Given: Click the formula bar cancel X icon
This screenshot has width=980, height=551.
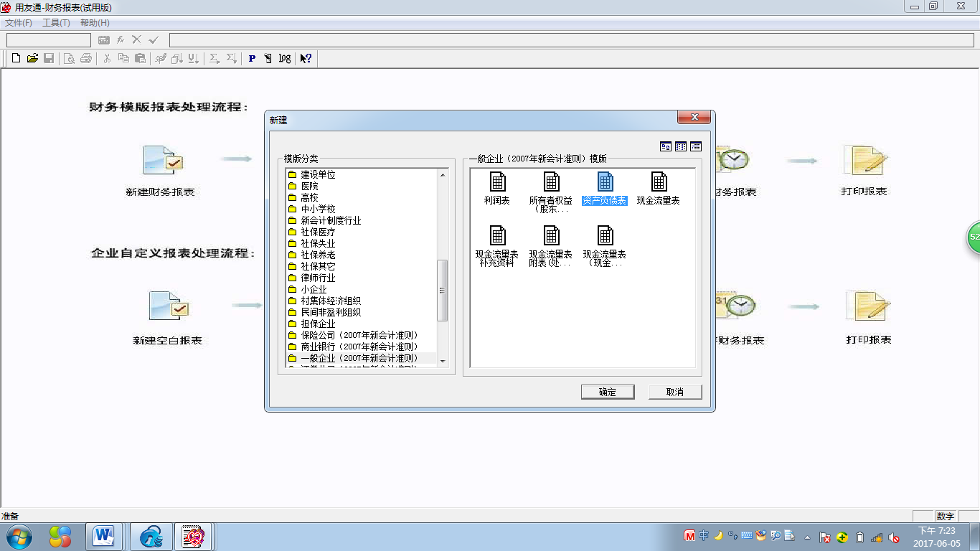Looking at the screenshot, I should pos(136,40).
